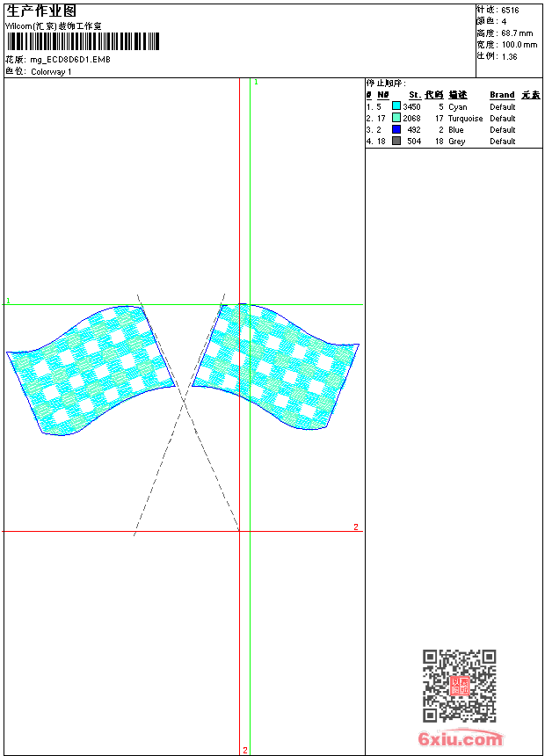The width and height of the screenshot is (545, 756).
Task: Select the Turquoise thread color swatch
Action: pos(396,118)
